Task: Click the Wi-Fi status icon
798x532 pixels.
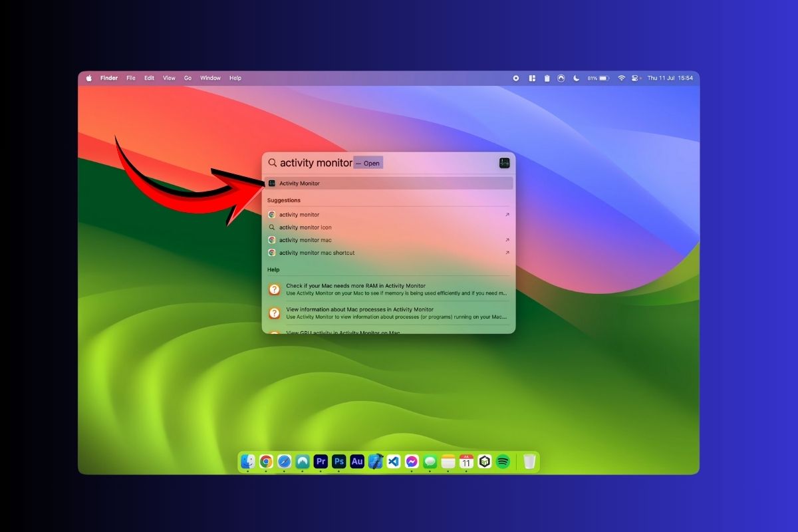Action: pyautogui.click(x=621, y=78)
